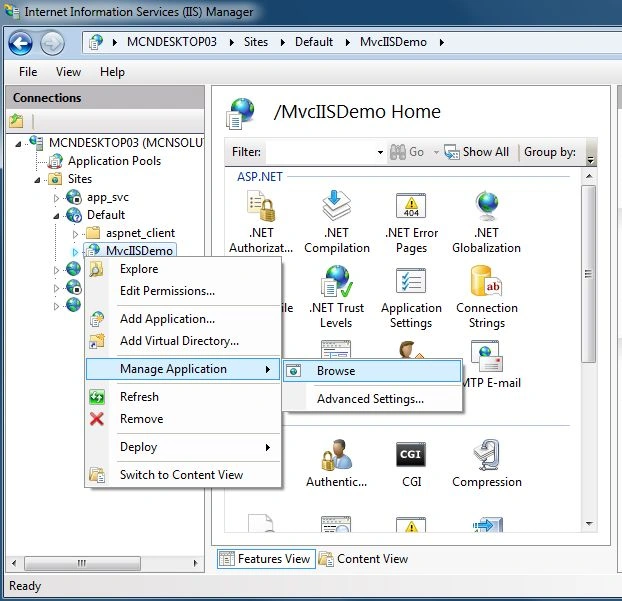Switch to Features View tab
Viewport: 622px width, 601px height.
point(266,559)
